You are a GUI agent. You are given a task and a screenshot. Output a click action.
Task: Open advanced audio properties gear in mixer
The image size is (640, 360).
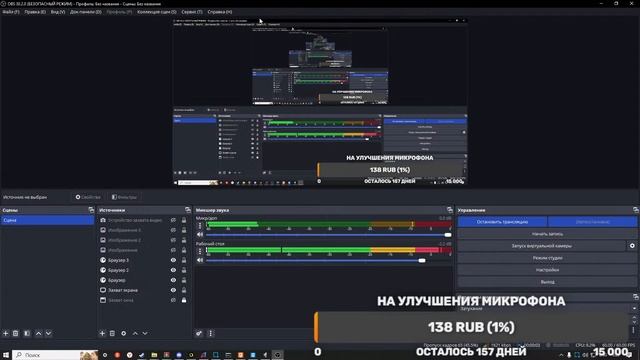(x=199, y=333)
